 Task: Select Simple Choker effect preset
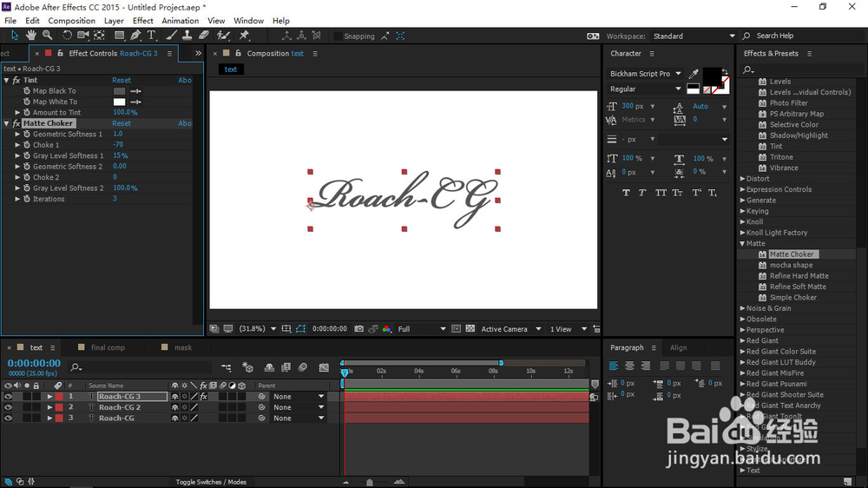coord(792,298)
